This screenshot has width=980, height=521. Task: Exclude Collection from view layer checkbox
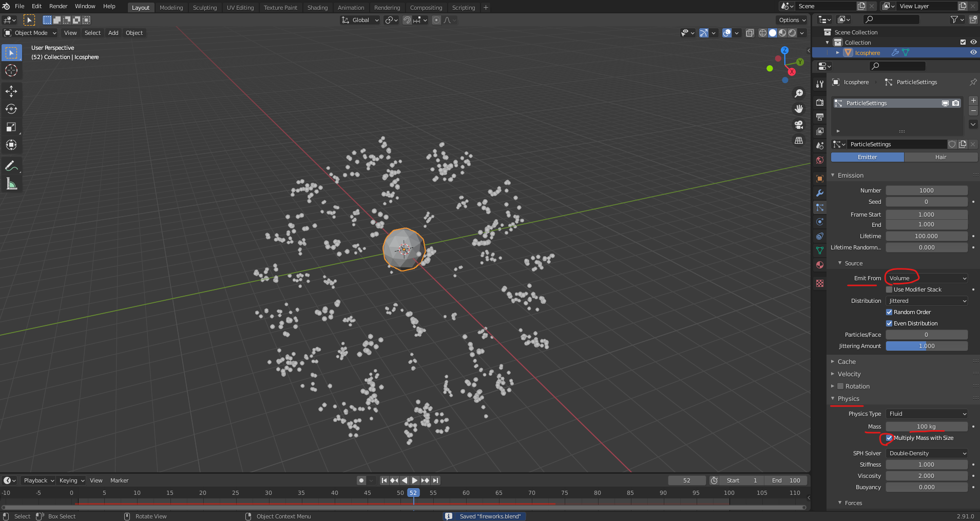pos(963,42)
